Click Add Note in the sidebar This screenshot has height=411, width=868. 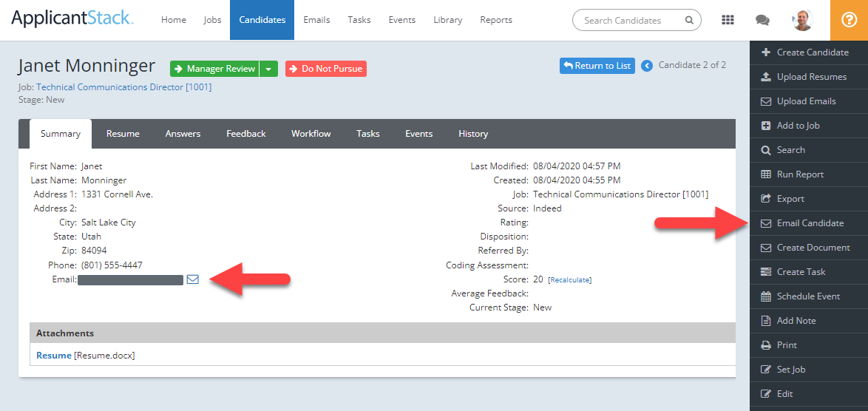(796, 321)
